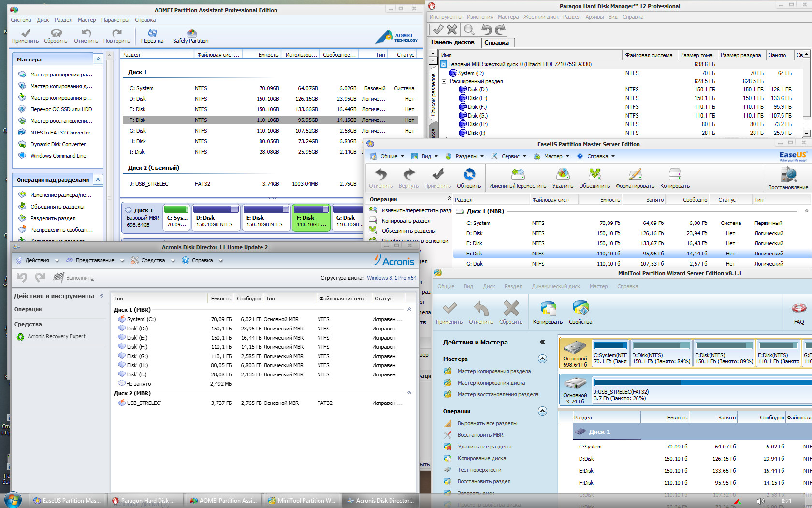Switch to Paragon Панель дисков tab
This screenshot has width=812, height=508.
(x=453, y=42)
